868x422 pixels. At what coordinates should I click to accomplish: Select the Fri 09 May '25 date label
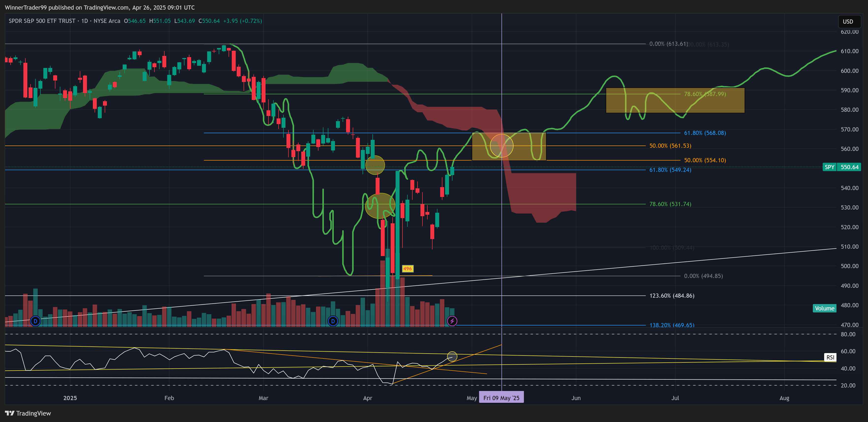(x=501, y=398)
